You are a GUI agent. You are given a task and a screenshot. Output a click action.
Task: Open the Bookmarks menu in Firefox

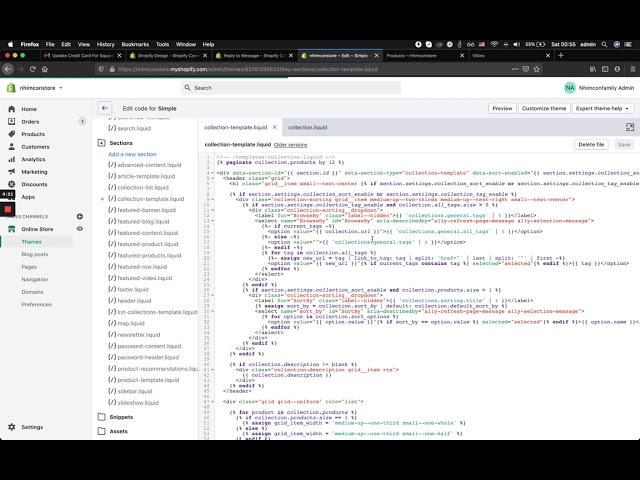coord(134,44)
